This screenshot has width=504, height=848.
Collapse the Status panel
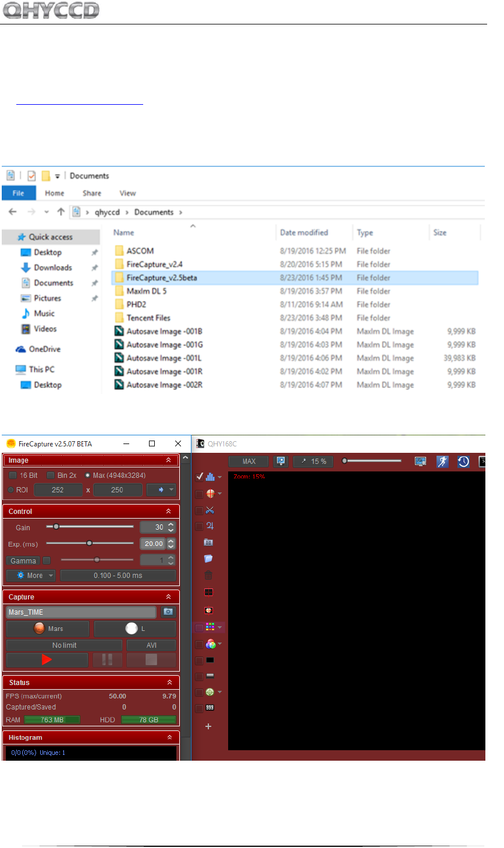[169, 682]
